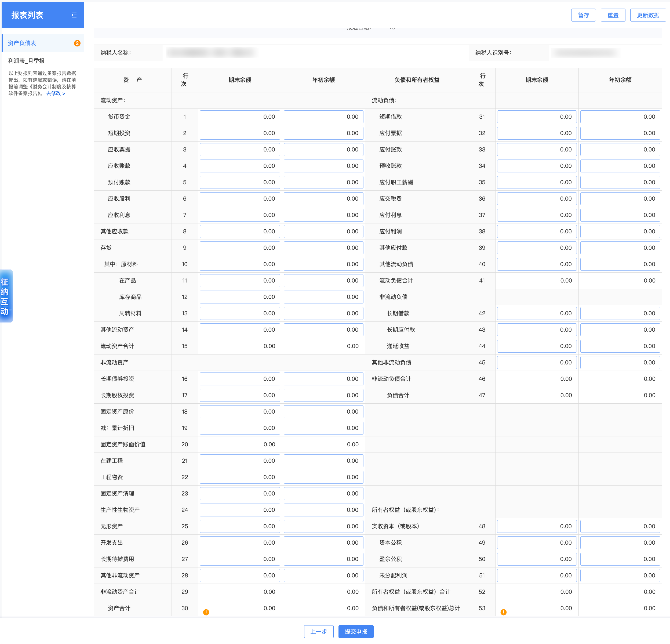Edit 固定资产原价 年初余额 field
Image resolution: width=670 pixels, height=644 pixels.
tap(323, 411)
